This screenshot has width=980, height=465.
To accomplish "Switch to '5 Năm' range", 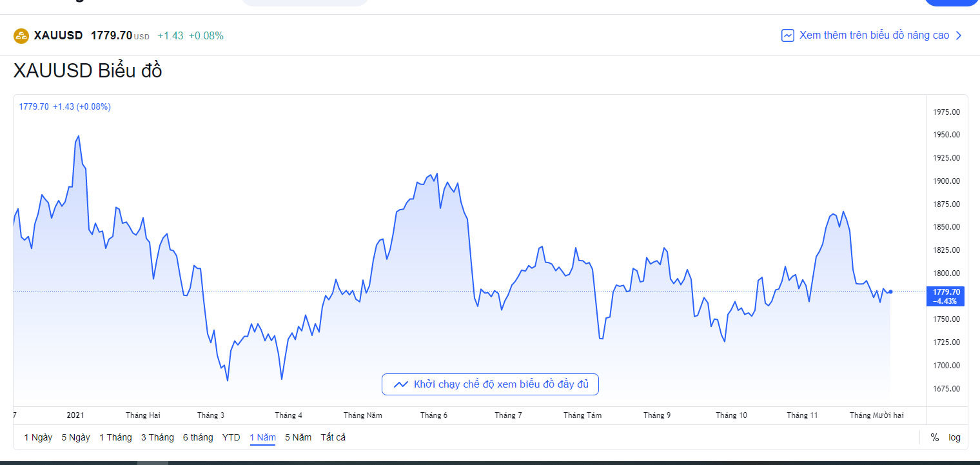I will [x=298, y=437].
